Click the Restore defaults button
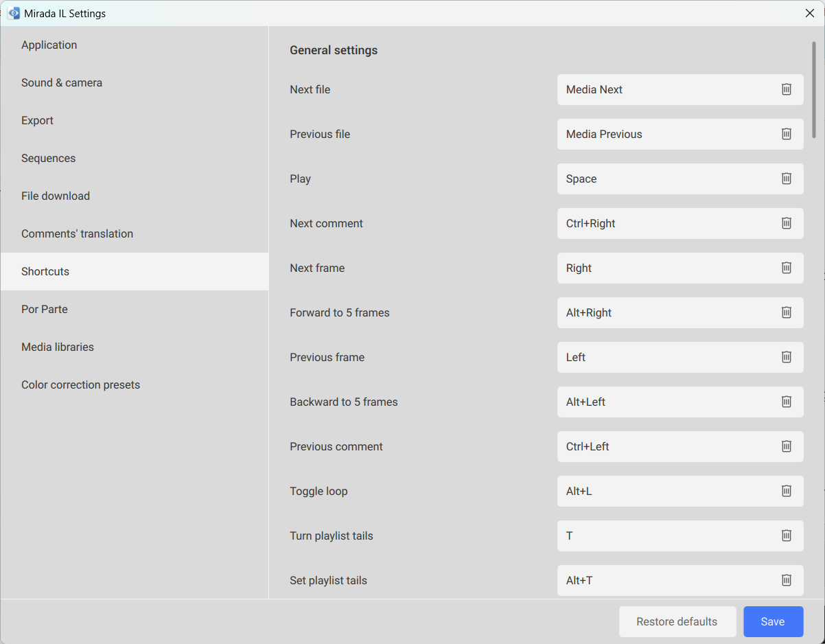The image size is (825, 644). tap(677, 621)
